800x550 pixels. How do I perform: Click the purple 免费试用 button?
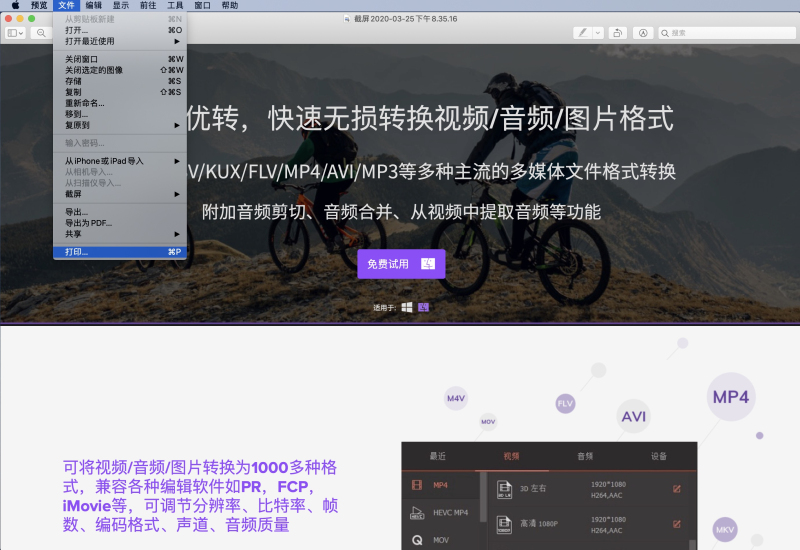tap(401, 264)
